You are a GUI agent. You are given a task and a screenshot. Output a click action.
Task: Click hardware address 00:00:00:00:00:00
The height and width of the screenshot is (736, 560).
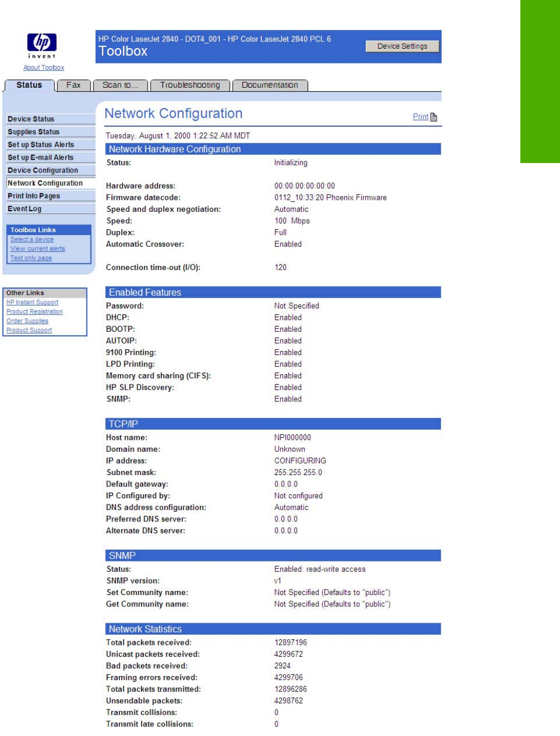tap(305, 186)
